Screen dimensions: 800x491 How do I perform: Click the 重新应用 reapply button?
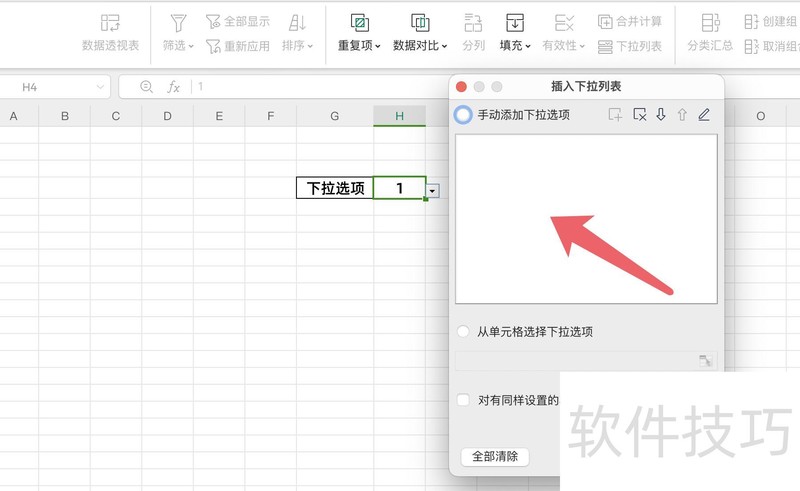pos(238,46)
